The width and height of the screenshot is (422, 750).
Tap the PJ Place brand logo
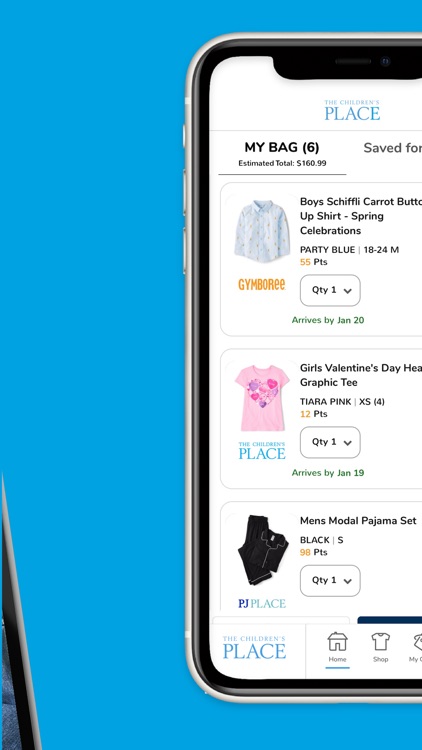click(x=262, y=603)
